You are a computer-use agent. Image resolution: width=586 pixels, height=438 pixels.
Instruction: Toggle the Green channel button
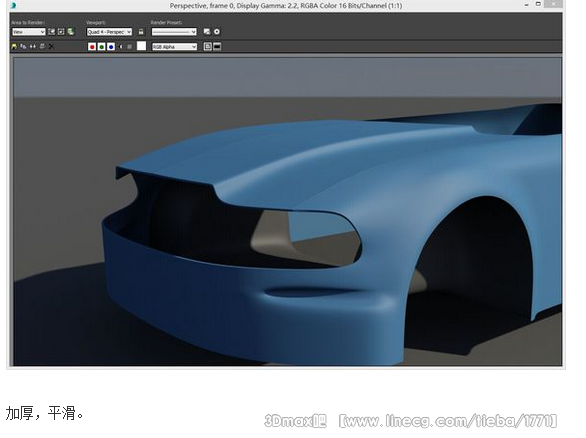click(x=101, y=47)
